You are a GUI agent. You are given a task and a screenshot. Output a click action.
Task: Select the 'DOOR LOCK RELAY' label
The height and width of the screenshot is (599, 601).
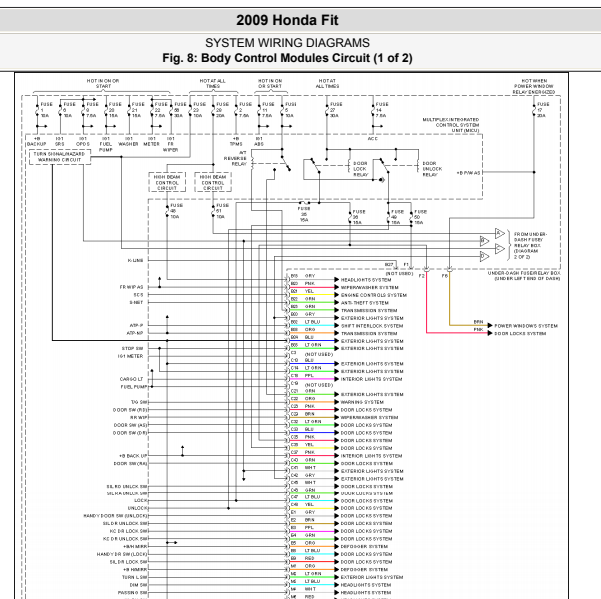[x=360, y=169]
